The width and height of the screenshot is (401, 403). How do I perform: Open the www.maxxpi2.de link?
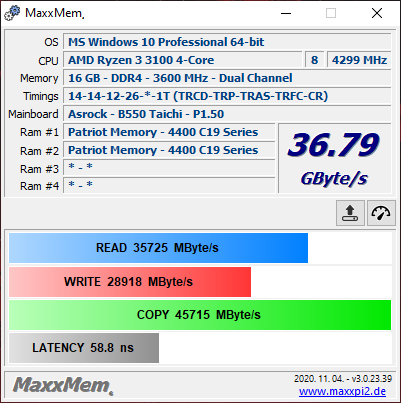point(342,391)
